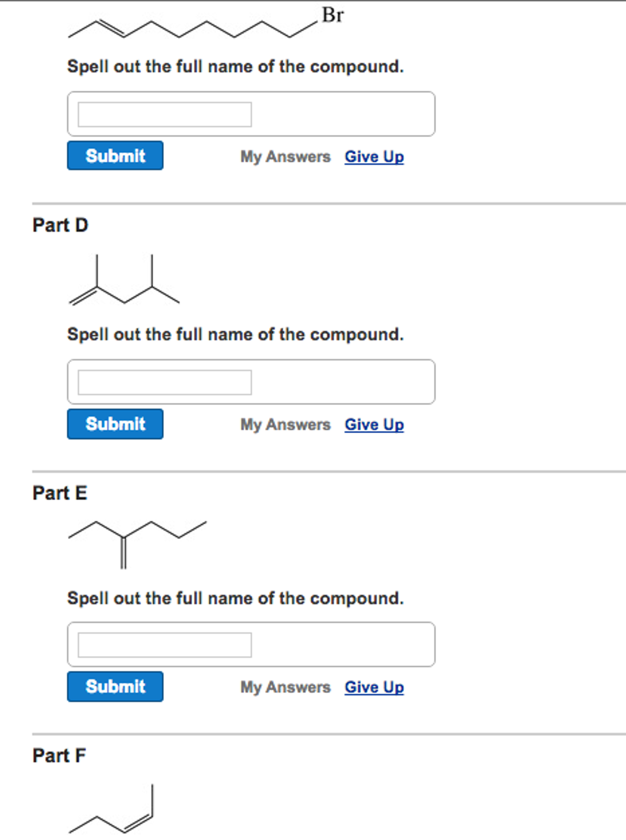Image resolution: width=626 pixels, height=840 pixels.
Task: Click Submit under Part D
Action: click(x=115, y=424)
